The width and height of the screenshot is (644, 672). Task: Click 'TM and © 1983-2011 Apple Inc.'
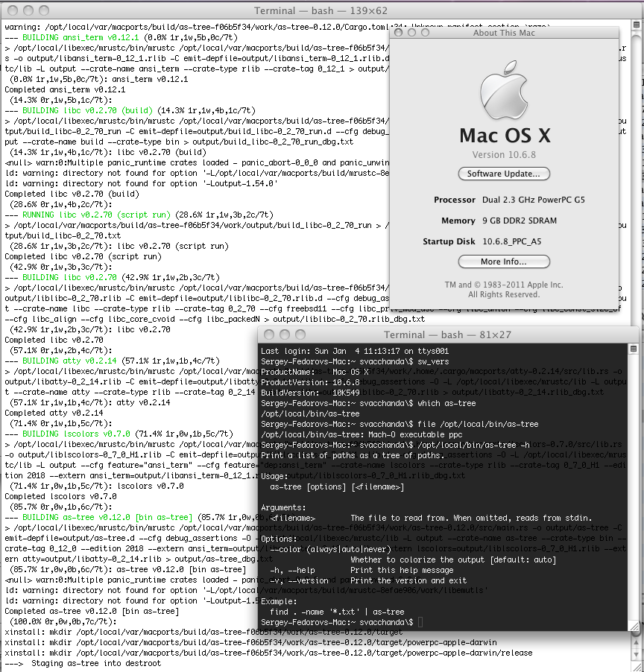tap(504, 285)
